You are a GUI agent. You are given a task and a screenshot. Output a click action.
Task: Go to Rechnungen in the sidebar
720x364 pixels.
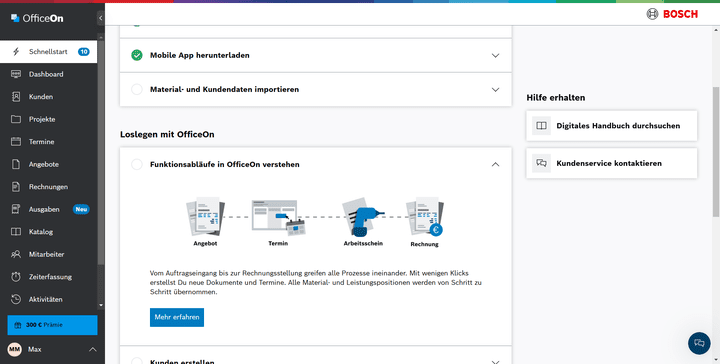click(49, 187)
